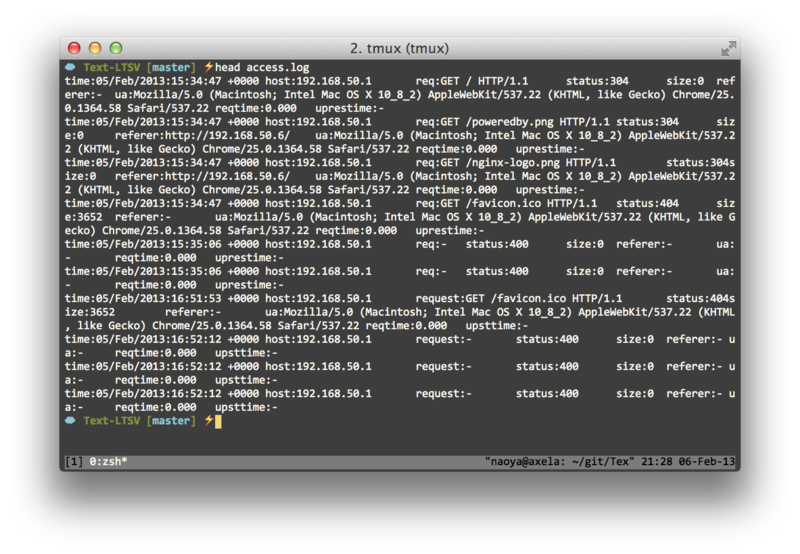Click 'request:GET /favicon.ico HTTP/1.1' text
Screen dimensions: 800x554
click(x=519, y=298)
